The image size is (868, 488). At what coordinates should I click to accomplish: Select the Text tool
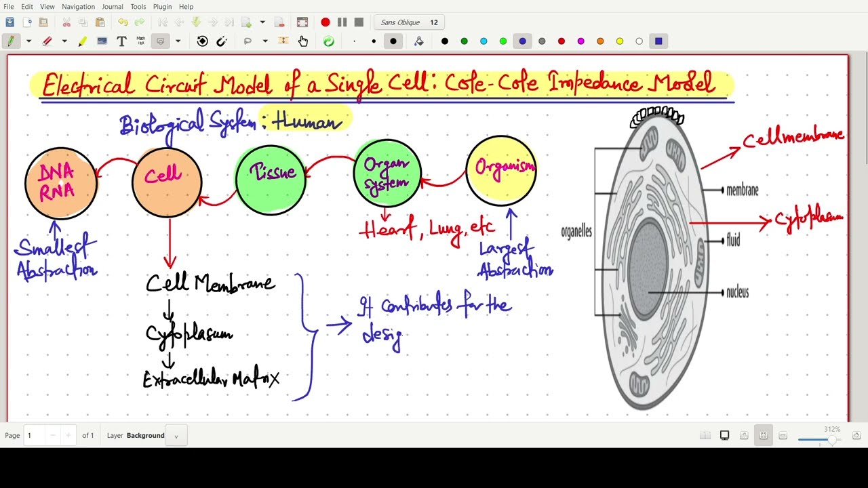122,41
